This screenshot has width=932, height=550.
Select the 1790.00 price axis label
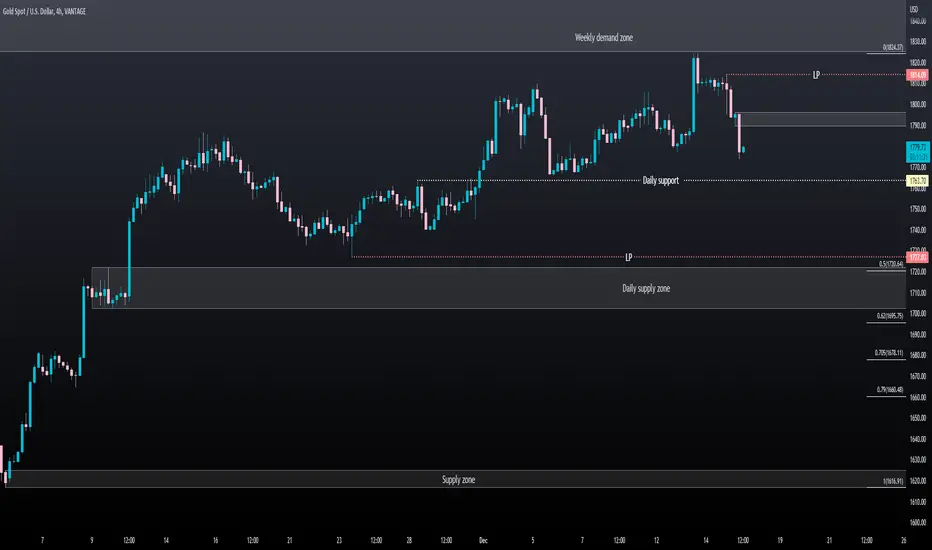[x=918, y=125]
